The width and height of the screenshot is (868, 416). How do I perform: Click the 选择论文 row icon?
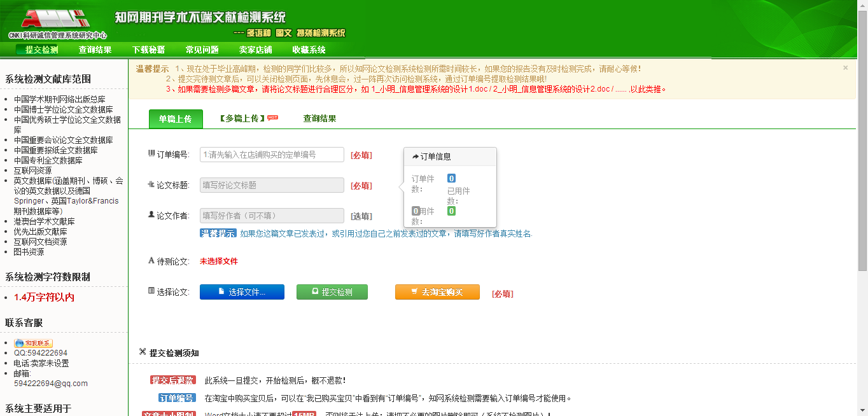click(x=151, y=291)
